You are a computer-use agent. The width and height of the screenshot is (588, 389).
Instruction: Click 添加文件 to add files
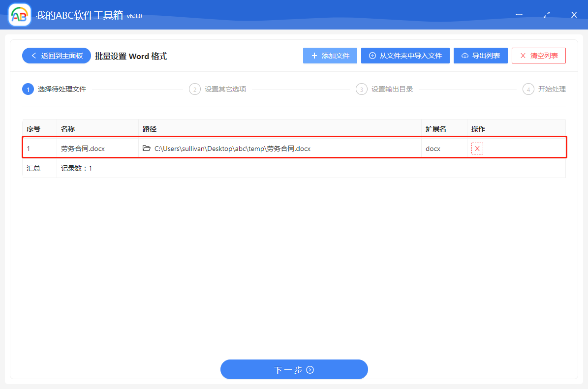[x=330, y=55]
